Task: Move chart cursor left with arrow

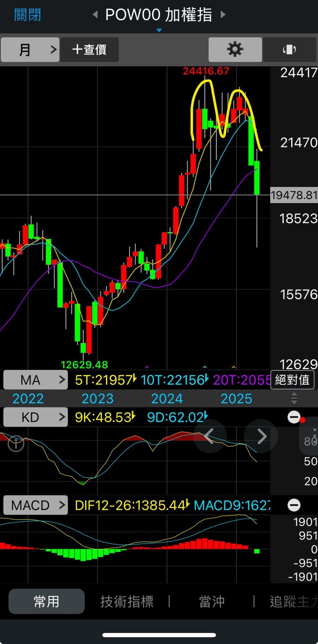Action: 210,436
